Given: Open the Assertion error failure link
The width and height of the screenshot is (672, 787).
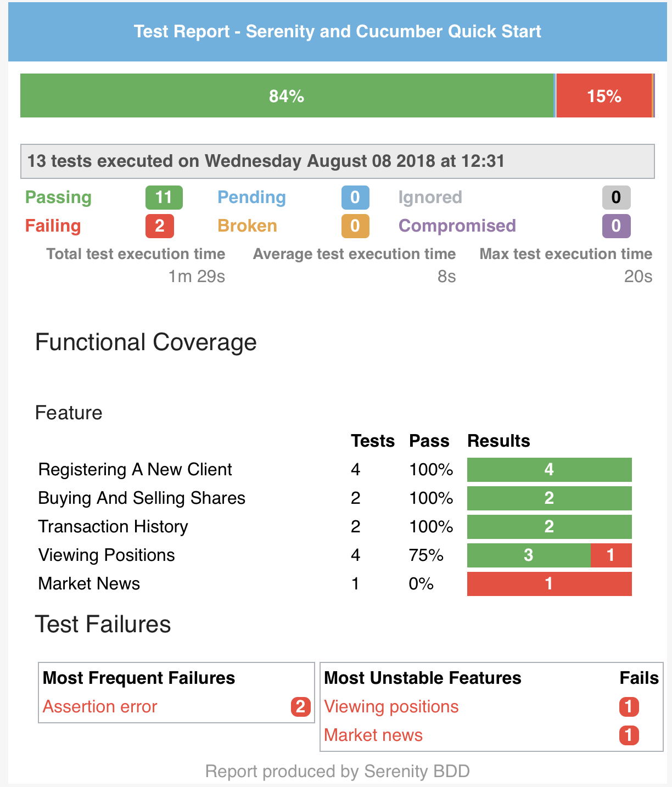Looking at the screenshot, I should pos(100,707).
